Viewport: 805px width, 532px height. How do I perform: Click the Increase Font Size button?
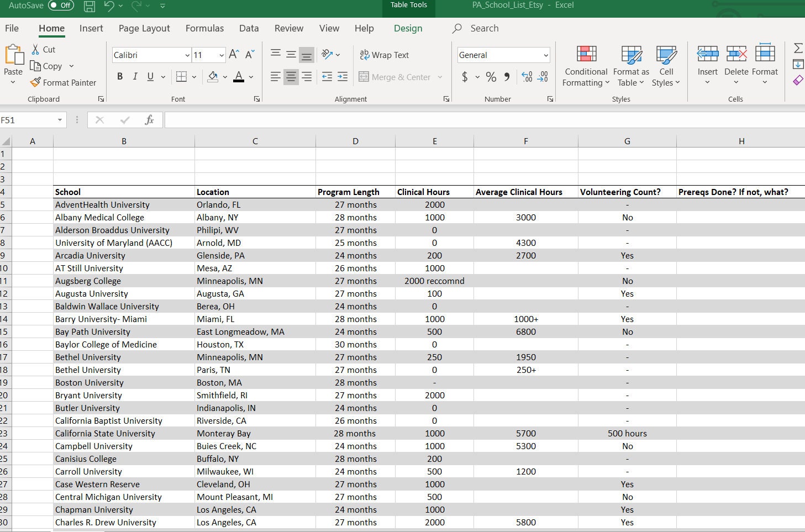click(x=232, y=54)
